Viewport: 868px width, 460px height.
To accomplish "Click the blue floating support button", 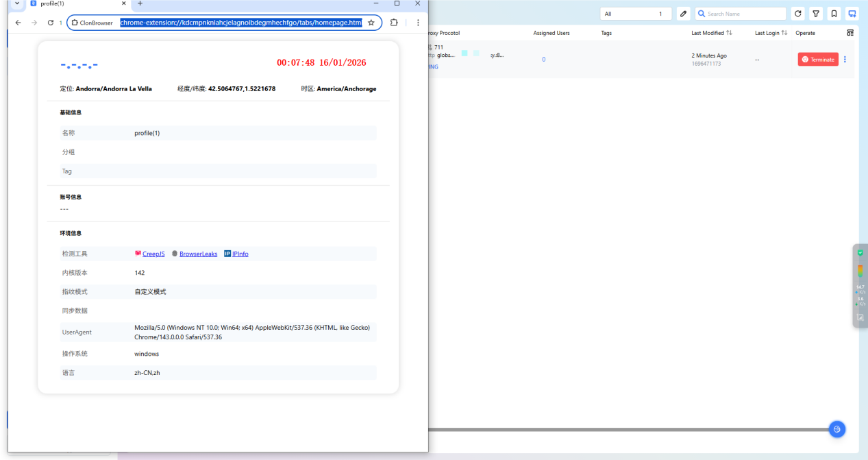I will click(x=836, y=429).
